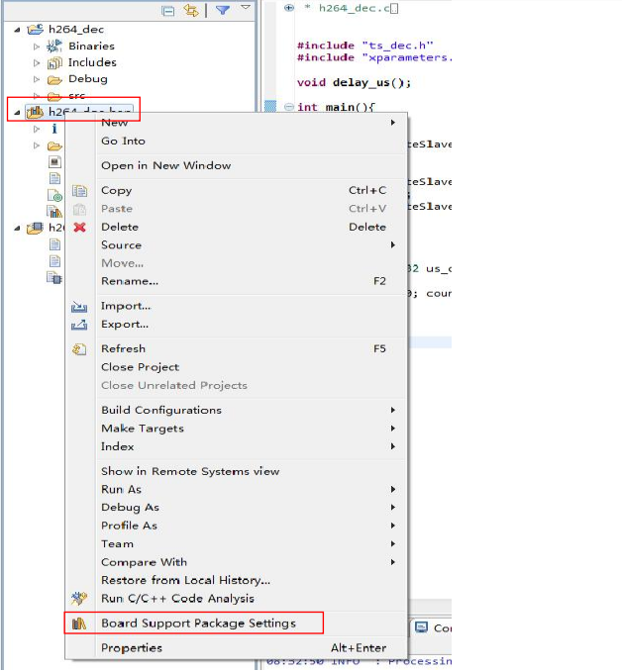This screenshot has height=672, width=622.
Task: Collapse the h264_dec project tree node
Action: [18, 30]
